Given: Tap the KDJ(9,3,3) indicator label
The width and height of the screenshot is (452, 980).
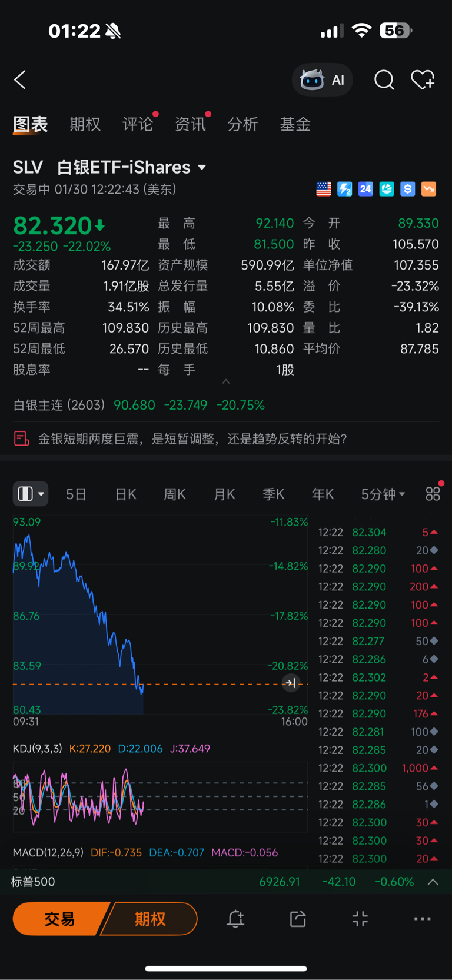Looking at the screenshot, I should [x=38, y=749].
